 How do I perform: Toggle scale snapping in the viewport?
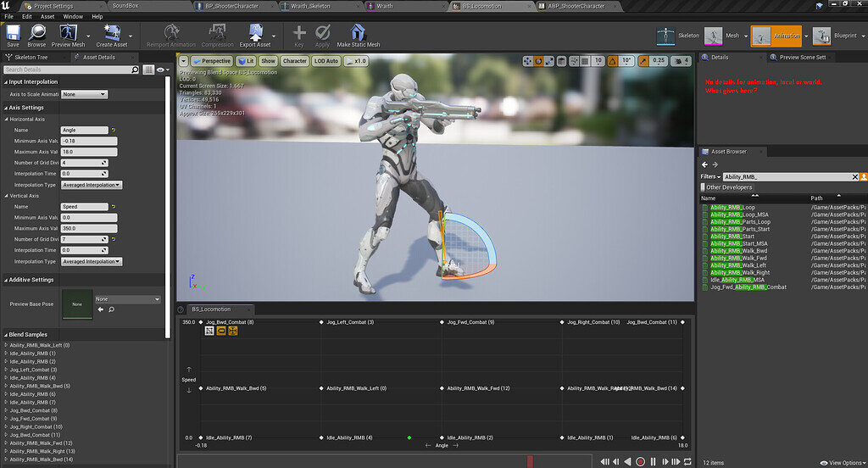click(x=643, y=61)
